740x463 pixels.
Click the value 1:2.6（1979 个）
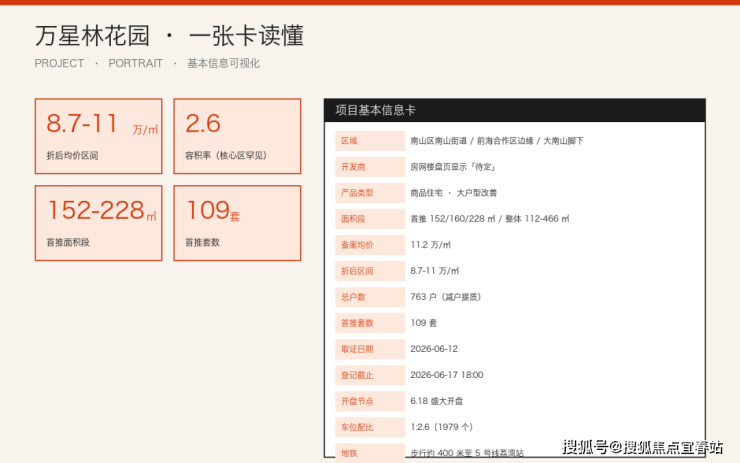coord(441,427)
